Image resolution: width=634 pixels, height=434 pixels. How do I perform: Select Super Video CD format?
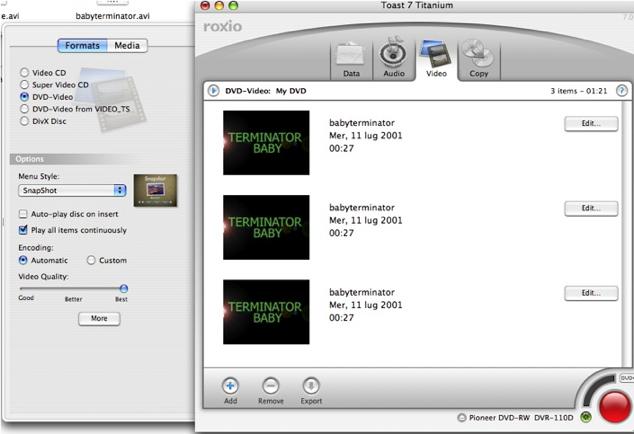(x=25, y=85)
